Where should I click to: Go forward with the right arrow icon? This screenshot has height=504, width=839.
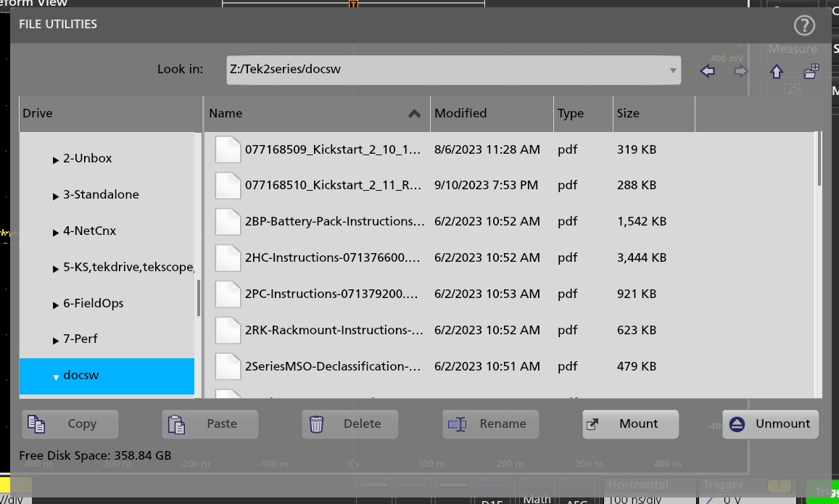(741, 70)
